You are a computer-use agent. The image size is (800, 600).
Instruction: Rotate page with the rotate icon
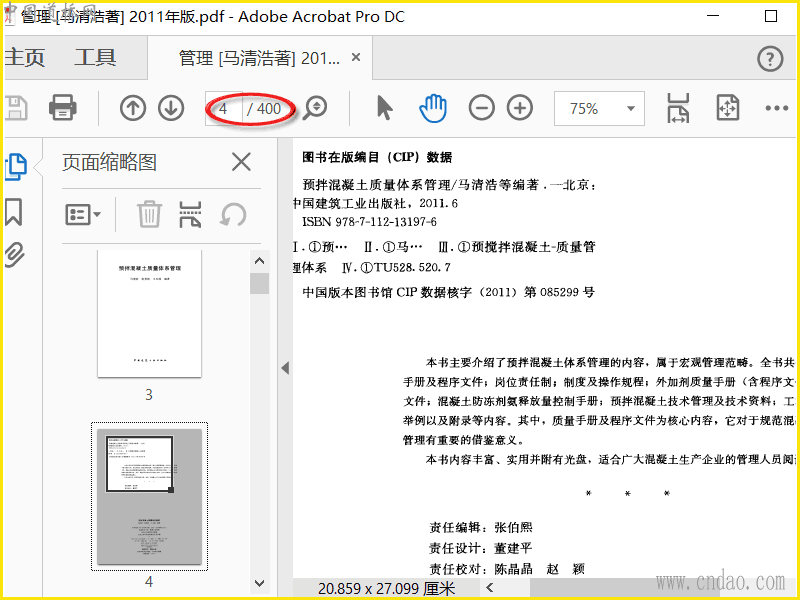click(x=233, y=214)
